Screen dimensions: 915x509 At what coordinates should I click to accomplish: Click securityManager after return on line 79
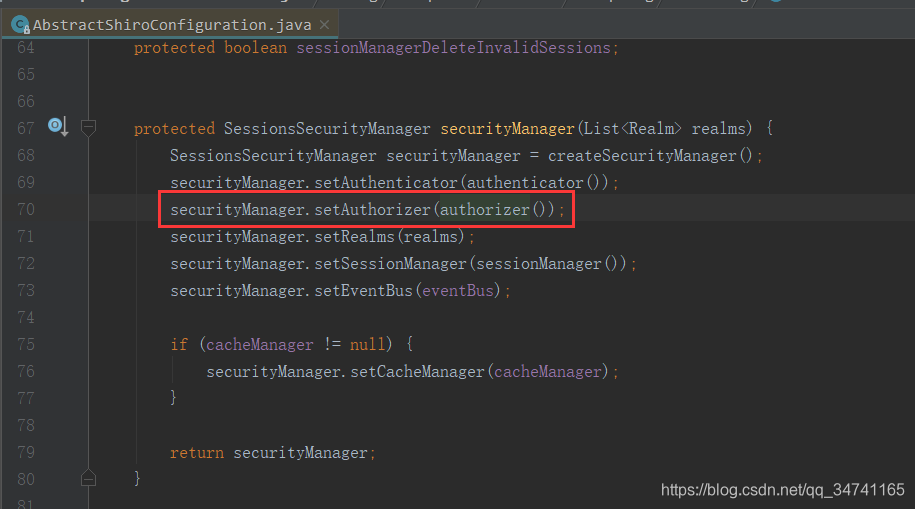301,452
